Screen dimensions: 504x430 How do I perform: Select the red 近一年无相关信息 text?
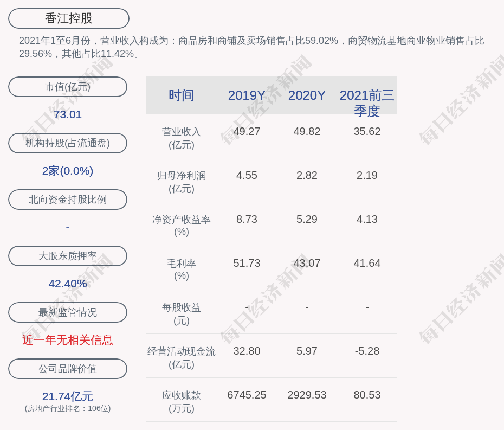coord(68,340)
